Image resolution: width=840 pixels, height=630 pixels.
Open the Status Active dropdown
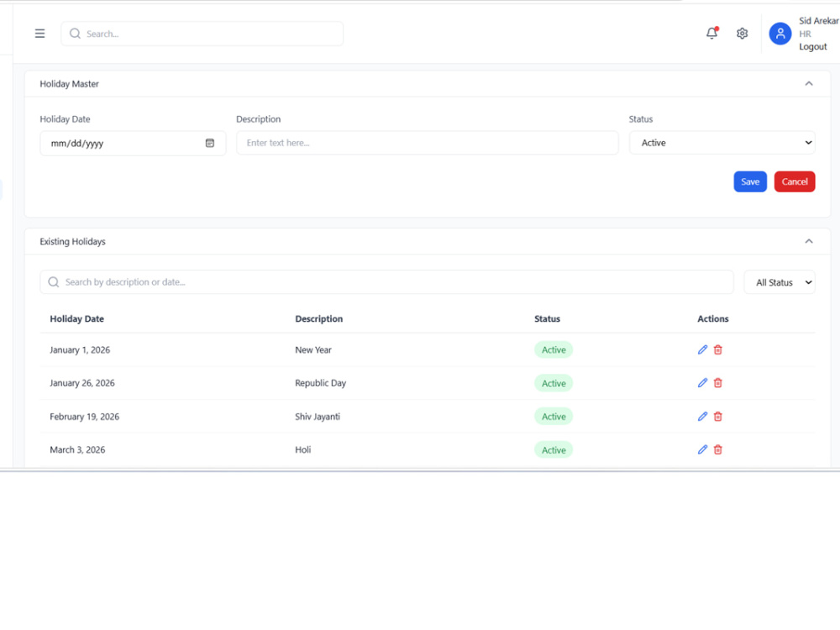tap(722, 143)
